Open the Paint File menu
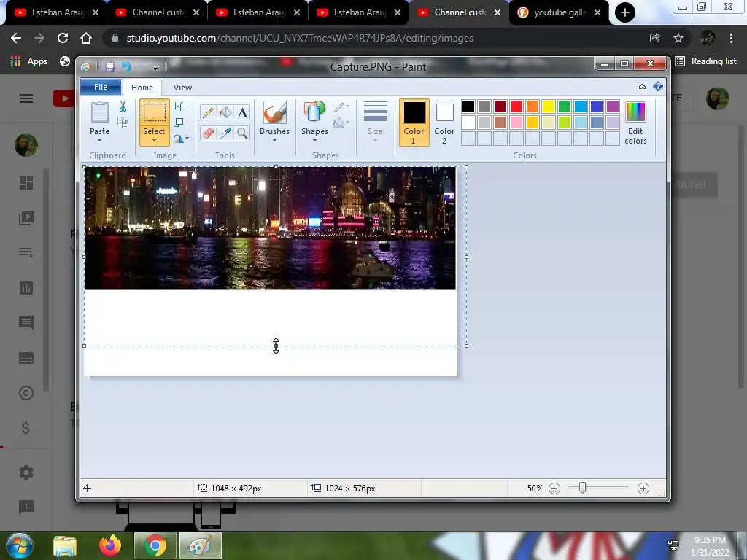Screen dimensions: 747x560 coord(101,87)
